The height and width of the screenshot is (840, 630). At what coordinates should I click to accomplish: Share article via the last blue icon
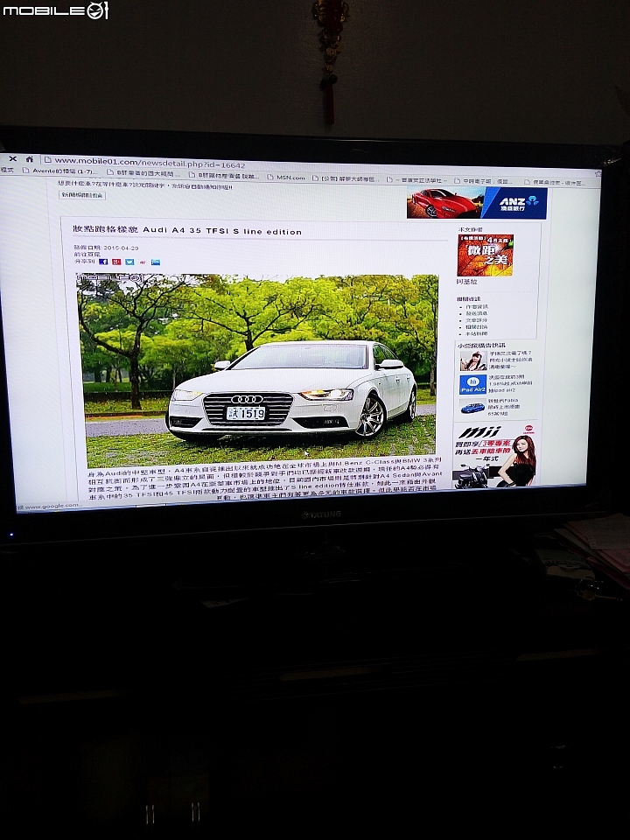point(156,262)
